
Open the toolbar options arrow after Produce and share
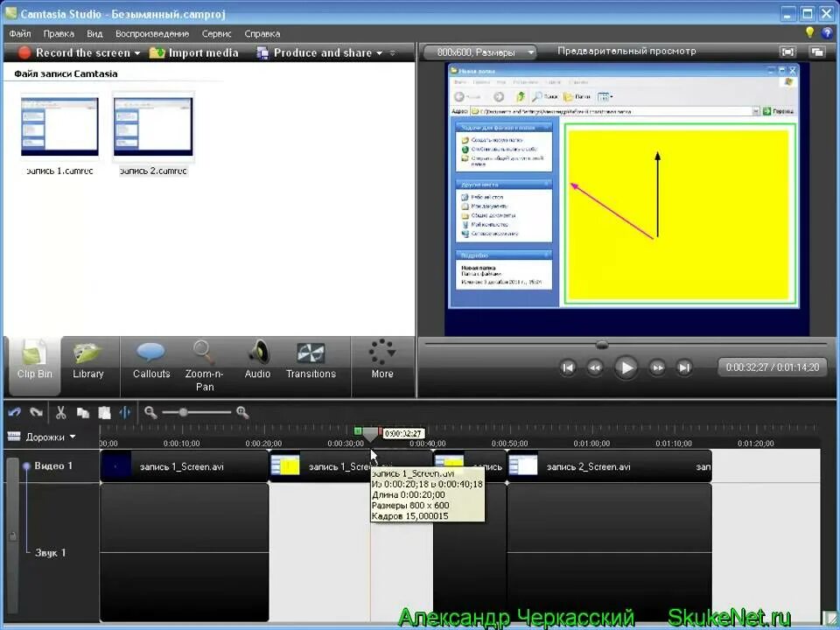tap(393, 53)
